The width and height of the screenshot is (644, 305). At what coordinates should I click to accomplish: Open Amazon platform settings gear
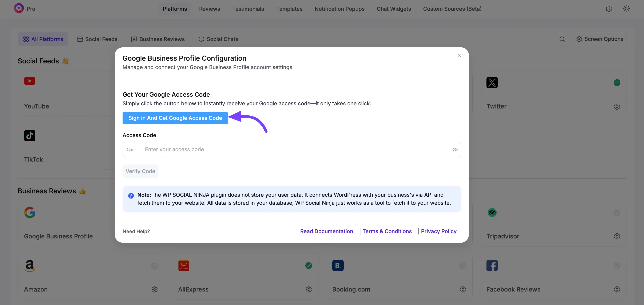[x=155, y=289]
